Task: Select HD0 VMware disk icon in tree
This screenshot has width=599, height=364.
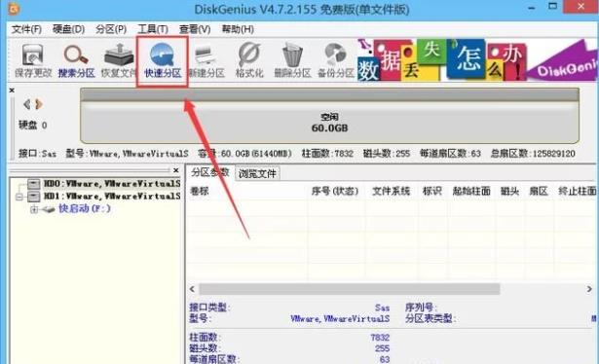Action: click(34, 184)
